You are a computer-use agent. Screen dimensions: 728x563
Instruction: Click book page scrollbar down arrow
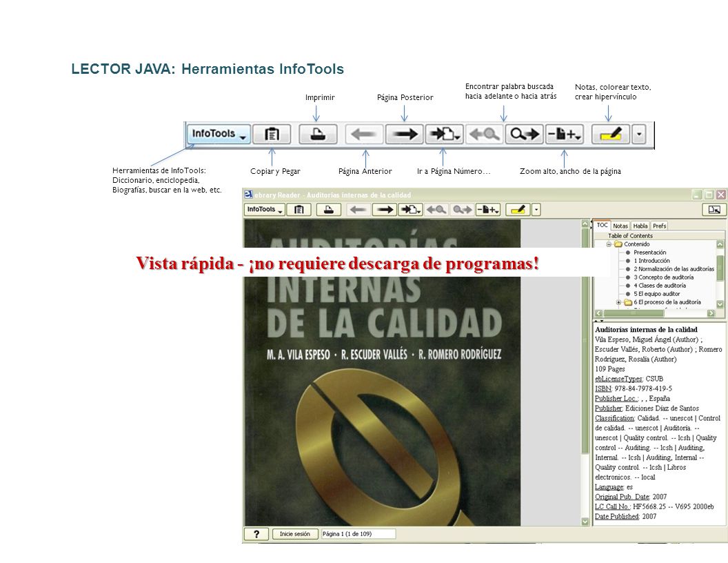coord(585,522)
